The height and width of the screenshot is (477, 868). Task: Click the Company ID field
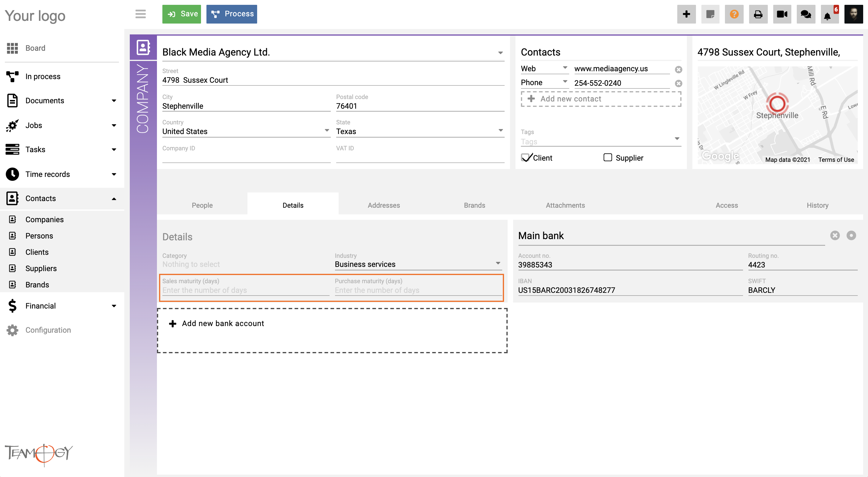pyautogui.click(x=246, y=157)
